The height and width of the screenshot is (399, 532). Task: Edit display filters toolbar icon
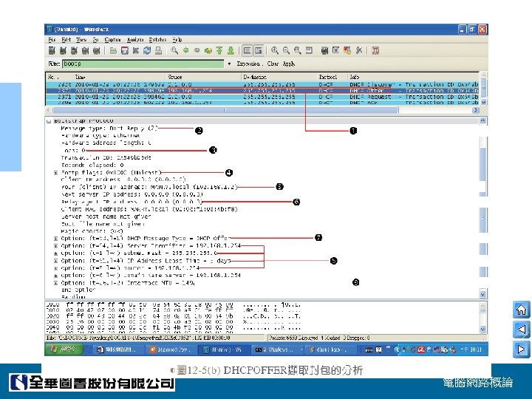(335, 50)
